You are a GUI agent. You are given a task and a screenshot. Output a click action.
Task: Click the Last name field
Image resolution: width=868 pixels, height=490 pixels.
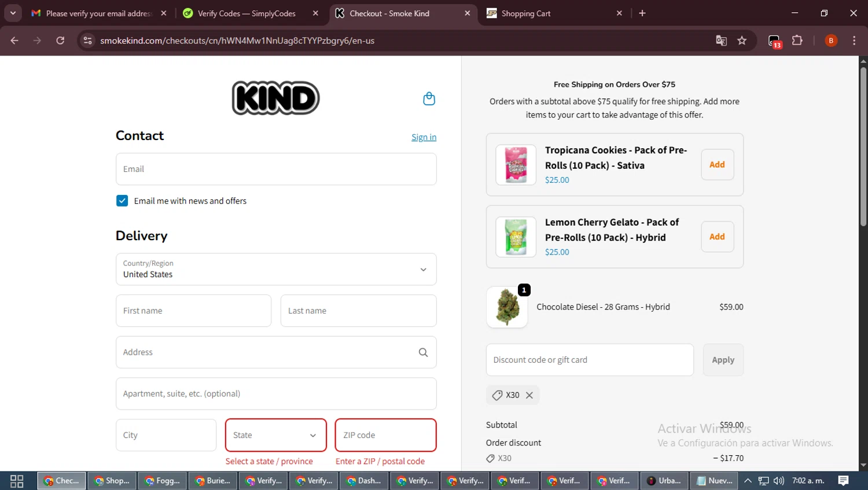click(x=358, y=311)
